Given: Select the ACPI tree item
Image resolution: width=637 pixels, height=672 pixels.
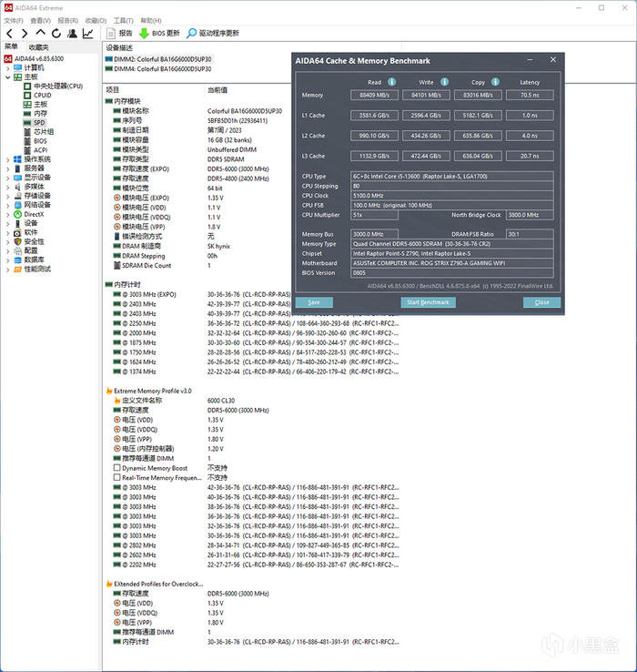Looking at the screenshot, I should pos(35,150).
